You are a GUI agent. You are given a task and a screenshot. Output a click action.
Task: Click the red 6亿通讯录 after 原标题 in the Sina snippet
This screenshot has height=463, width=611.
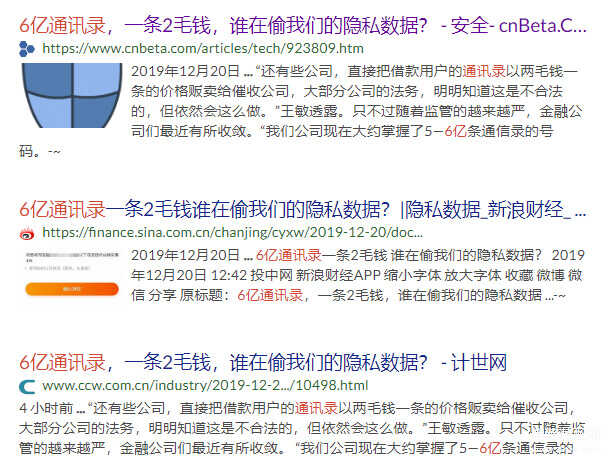pos(270,295)
